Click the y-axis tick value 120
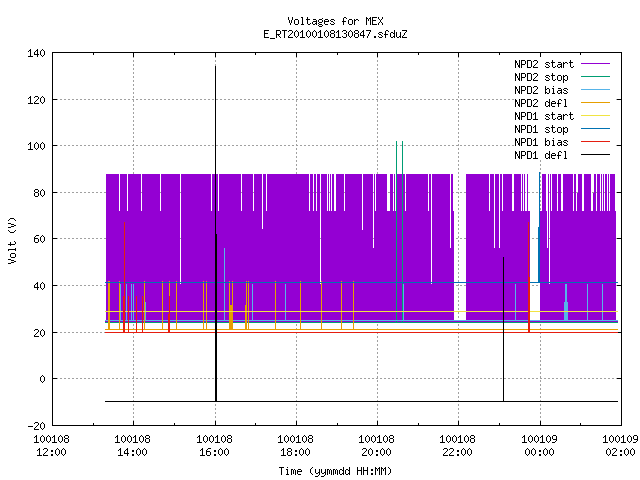This screenshot has width=640, height=480. coord(37,100)
